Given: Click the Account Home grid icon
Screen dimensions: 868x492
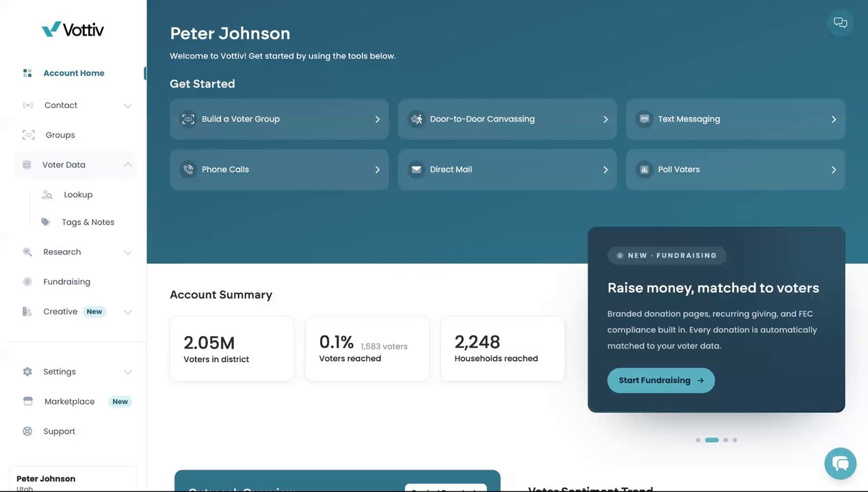Looking at the screenshot, I should pyautogui.click(x=27, y=73).
